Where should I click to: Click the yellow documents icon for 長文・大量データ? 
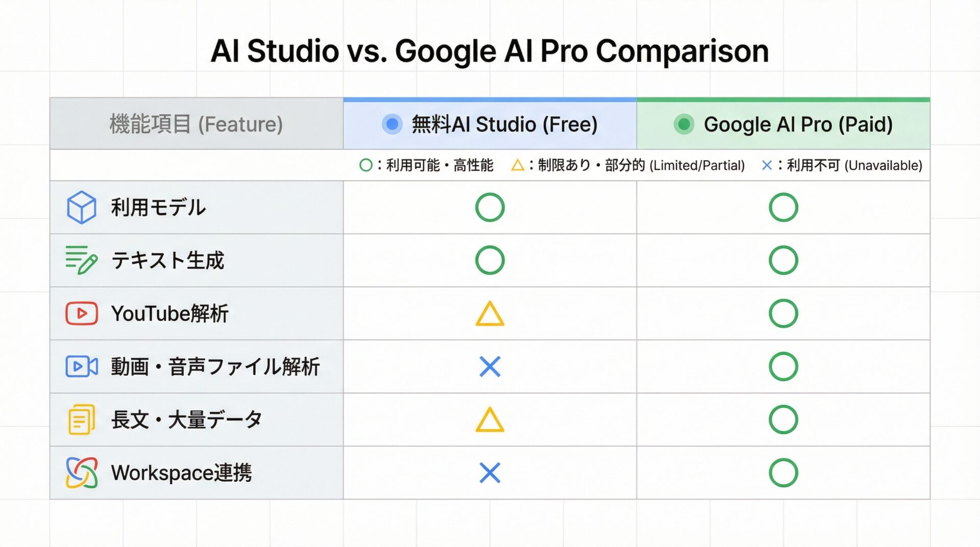(x=81, y=419)
